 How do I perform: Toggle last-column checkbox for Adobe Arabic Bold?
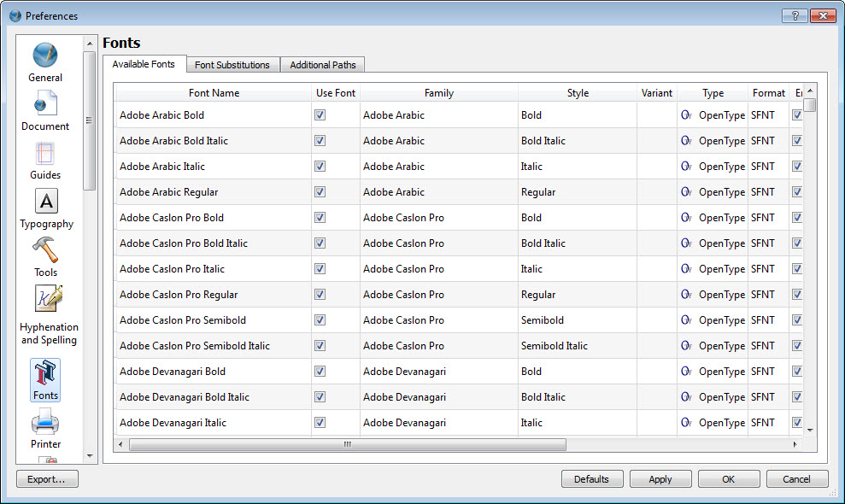[797, 114]
